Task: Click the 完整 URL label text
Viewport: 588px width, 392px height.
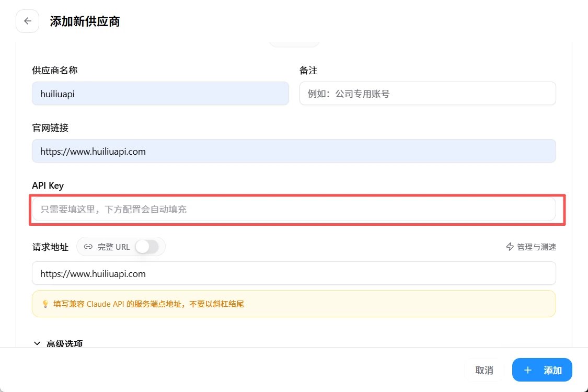Action: coord(113,247)
